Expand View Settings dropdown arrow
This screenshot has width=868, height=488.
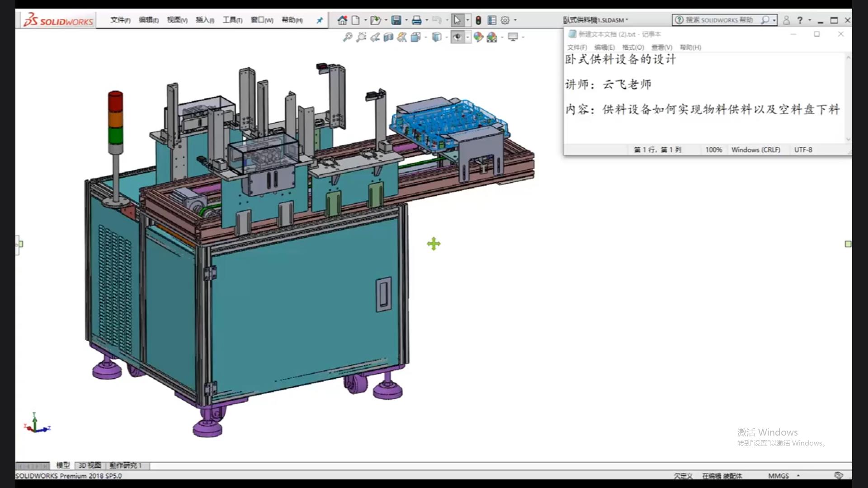tap(523, 37)
